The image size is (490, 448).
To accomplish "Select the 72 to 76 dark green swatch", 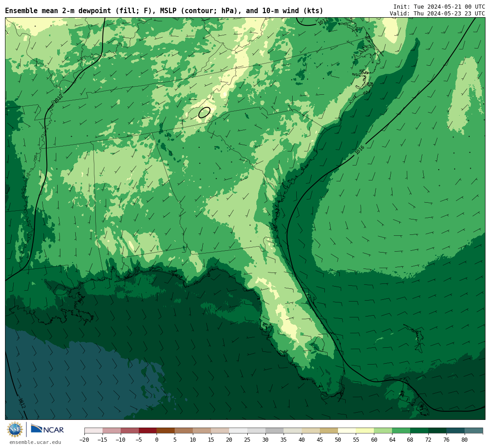I will (x=437, y=431).
